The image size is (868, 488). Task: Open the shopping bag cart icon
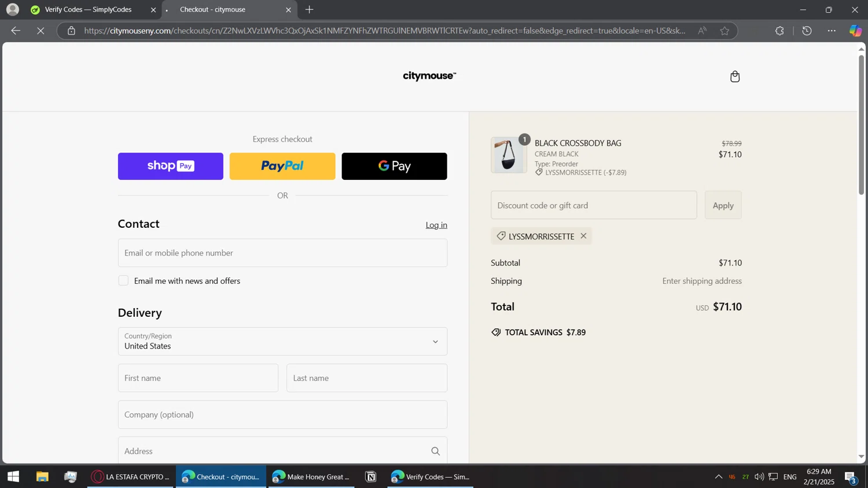[x=735, y=76]
